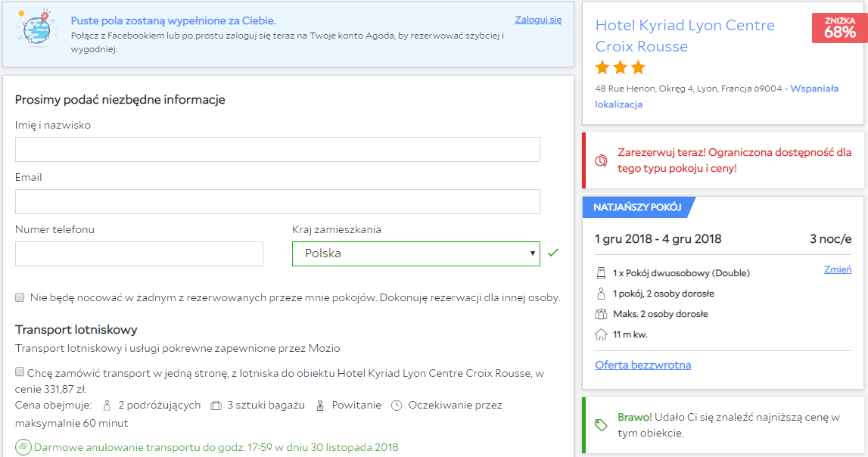Image resolution: width=868 pixels, height=457 pixels.
Task: Click the Zmień link to change the room
Action: [x=838, y=269]
